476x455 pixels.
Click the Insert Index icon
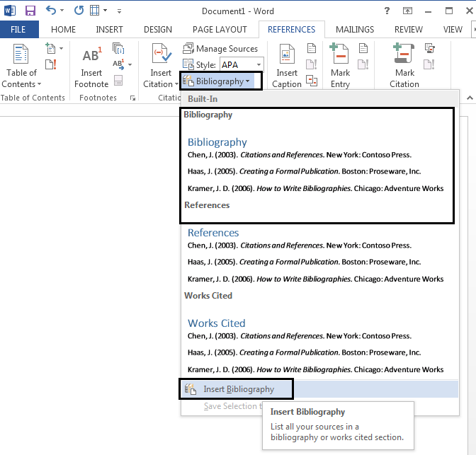pyautogui.click(x=363, y=49)
